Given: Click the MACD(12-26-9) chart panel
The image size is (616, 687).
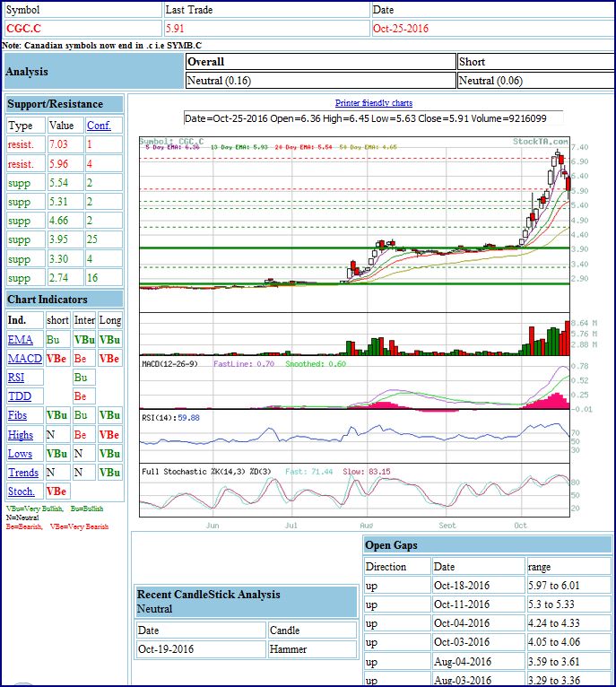Looking at the screenshot, I should click(x=354, y=387).
